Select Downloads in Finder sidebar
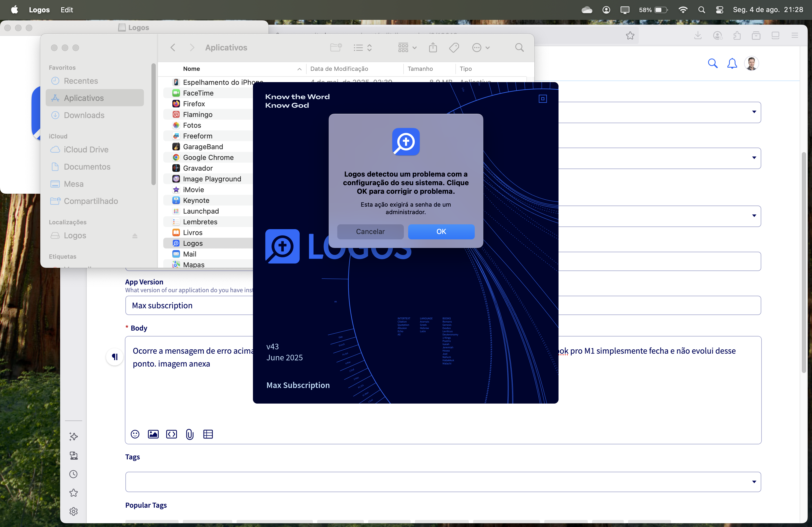 95,115
